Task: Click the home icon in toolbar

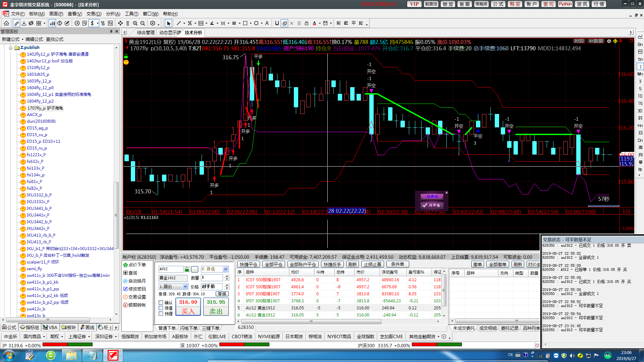Action: tap(6, 23)
